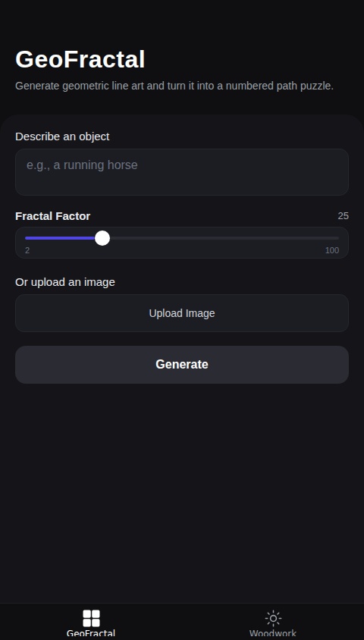
Task: Focus the Describe an object text box
Action: pos(182,172)
